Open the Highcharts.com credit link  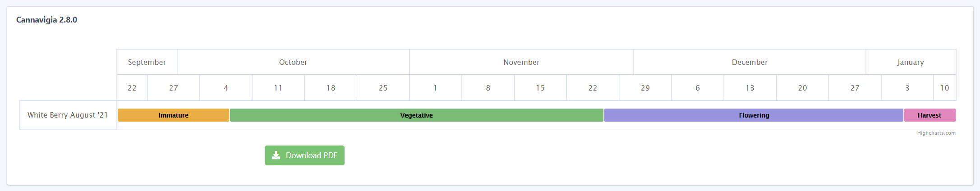click(x=936, y=133)
